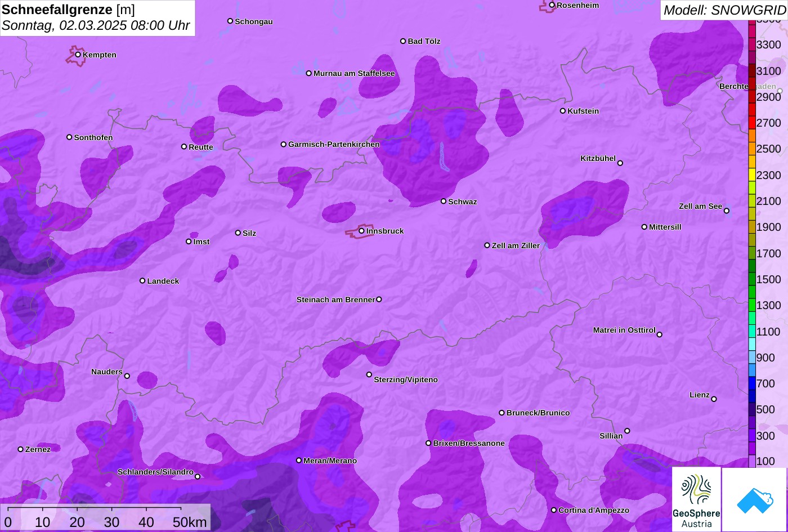This screenshot has height=532, width=788.
Task: Click the Meran/Merano marker dot
Action: click(299, 461)
